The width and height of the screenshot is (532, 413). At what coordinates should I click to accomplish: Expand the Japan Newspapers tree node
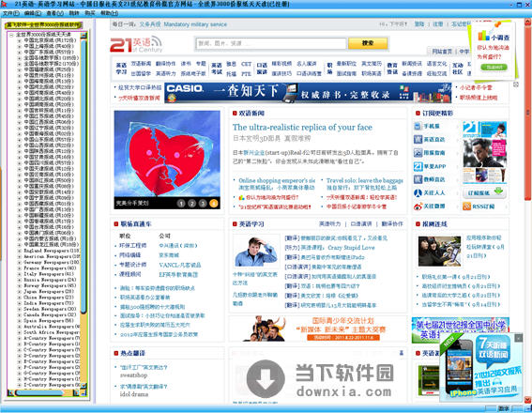pos(20,292)
